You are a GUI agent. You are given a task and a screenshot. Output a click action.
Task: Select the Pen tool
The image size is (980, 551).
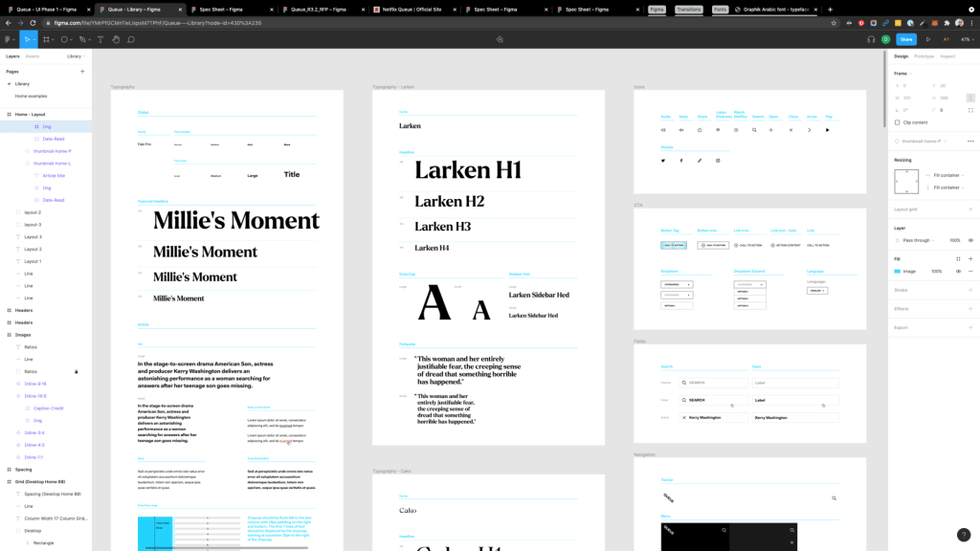pyautogui.click(x=83, y=39)
